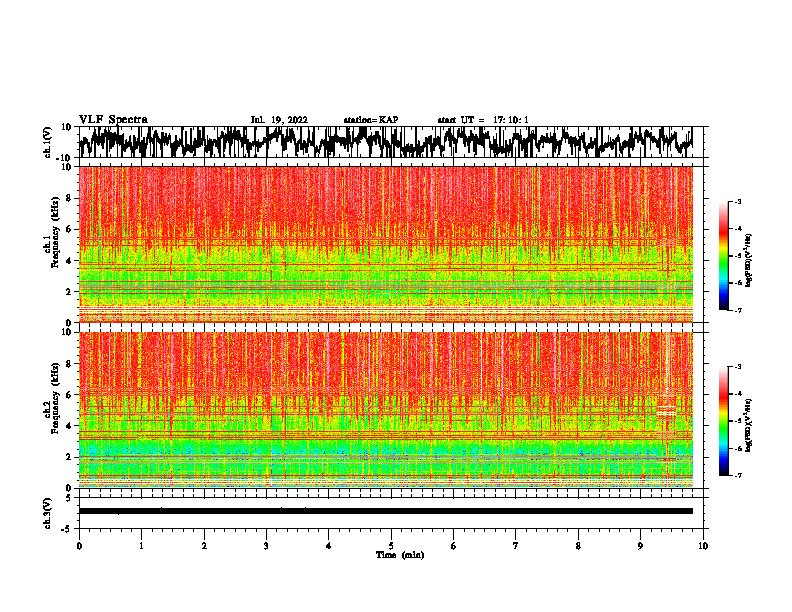792x612 pixels.
Task: Click the bright burst near 9.4 min in ch.2
Action: pyautogui.click(x=667, y=410)
